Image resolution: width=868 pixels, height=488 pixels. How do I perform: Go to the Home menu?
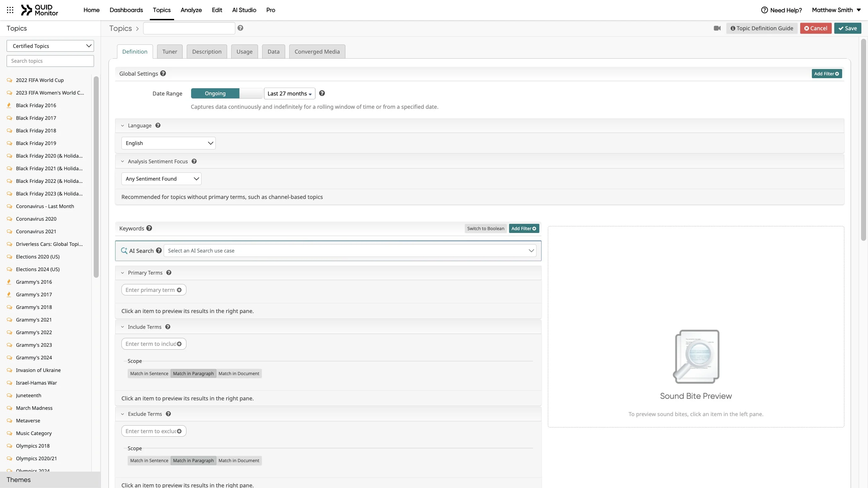tap(91, 10)
